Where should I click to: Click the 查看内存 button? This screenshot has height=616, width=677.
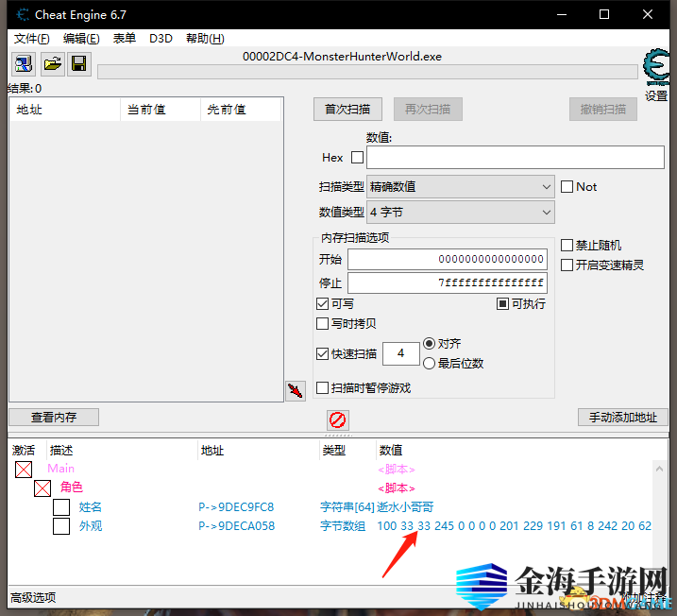pos(54,418)
